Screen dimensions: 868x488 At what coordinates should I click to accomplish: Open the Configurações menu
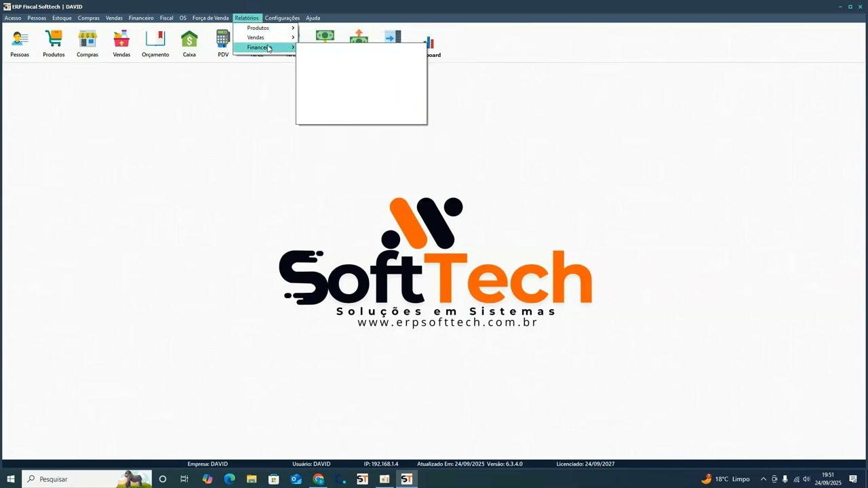click(282, 18)
